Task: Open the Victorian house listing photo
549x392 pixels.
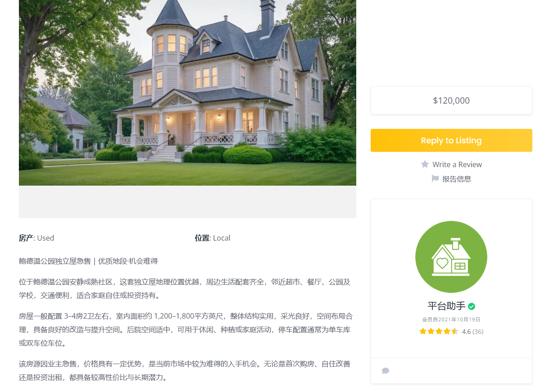Action: point(187,93)
